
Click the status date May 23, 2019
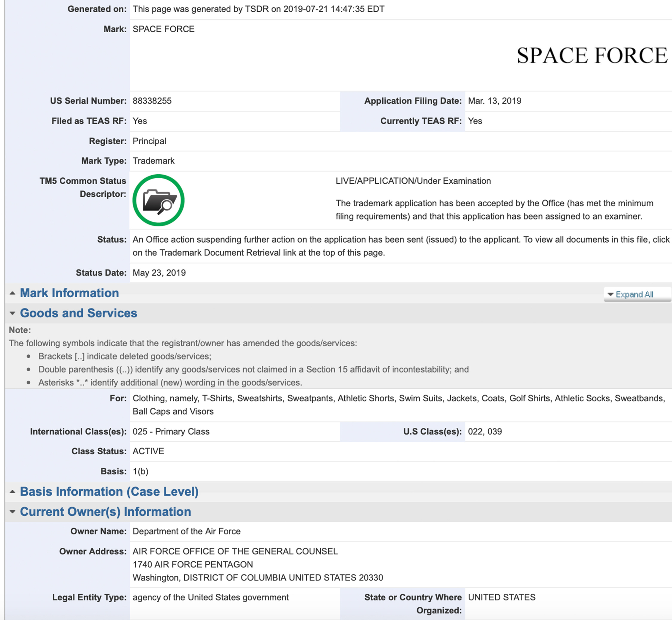pyautogui.click(x=159, y=273)
